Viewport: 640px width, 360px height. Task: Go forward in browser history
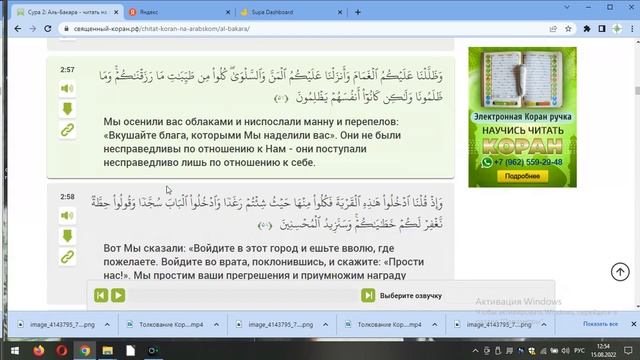pyautogui.click(x=33, y=29)
